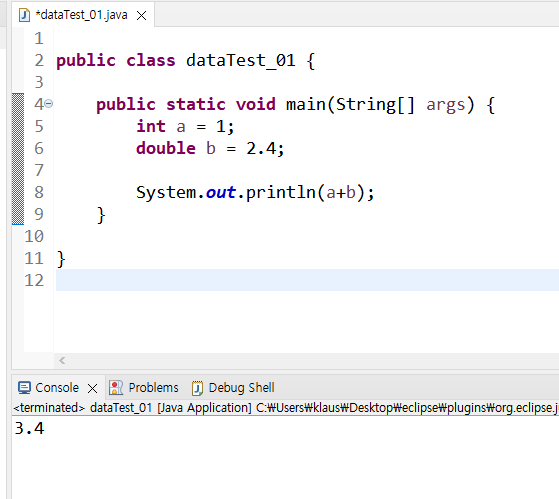559x499 pixels.
Task: Click the 'class' keyword on line 2
Action: click(x=151, y=60)
